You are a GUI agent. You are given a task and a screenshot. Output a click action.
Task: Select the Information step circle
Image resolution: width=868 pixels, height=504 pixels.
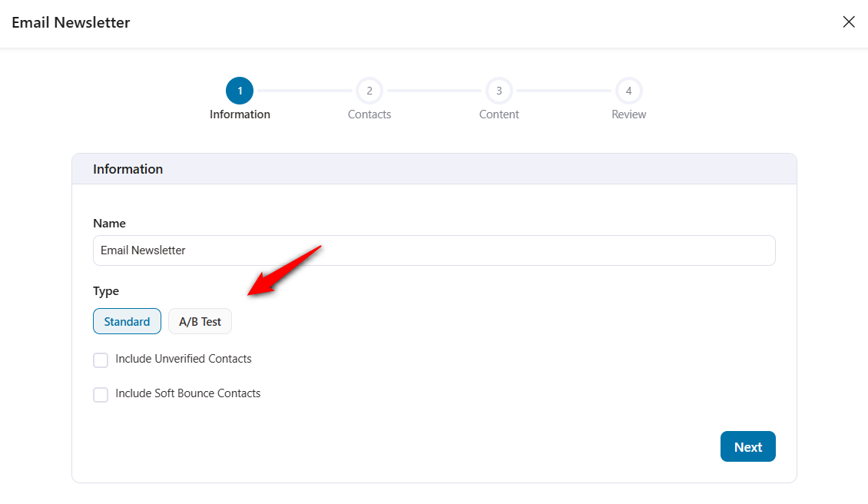coord(239,90)
